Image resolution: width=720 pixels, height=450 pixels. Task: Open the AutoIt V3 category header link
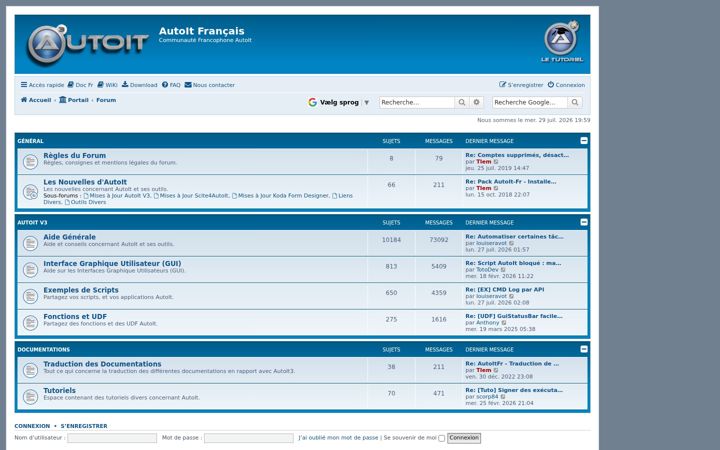[32, 223]
